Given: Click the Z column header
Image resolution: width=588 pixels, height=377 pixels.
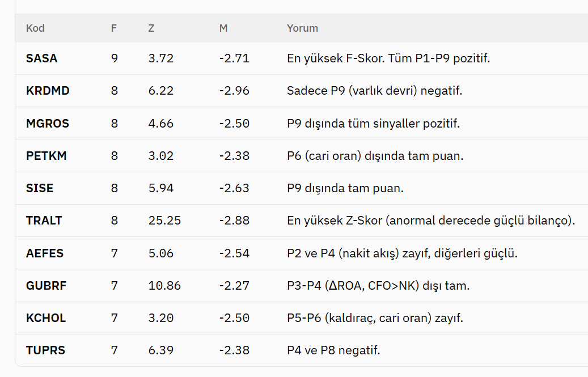Looking at the screenshot, I should point(151,28).
